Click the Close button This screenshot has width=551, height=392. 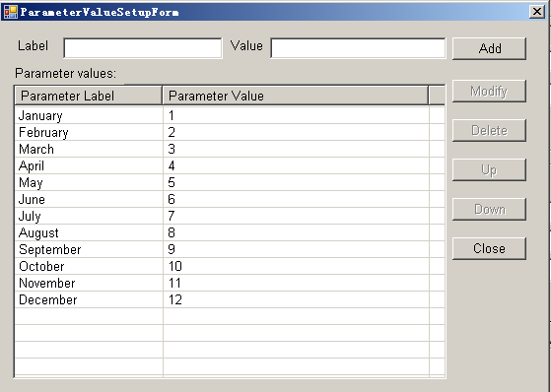coord(489,248)
